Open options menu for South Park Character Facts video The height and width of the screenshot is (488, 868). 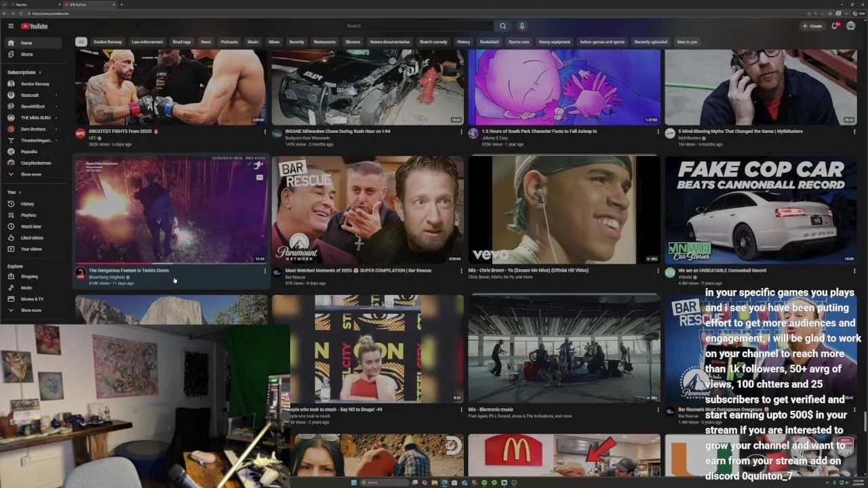(x=657, y=131)
